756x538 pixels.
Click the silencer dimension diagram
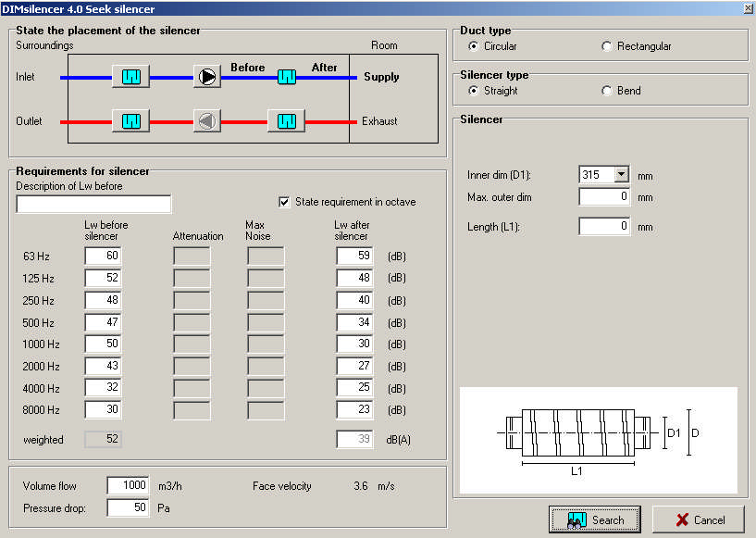point(599,440)
